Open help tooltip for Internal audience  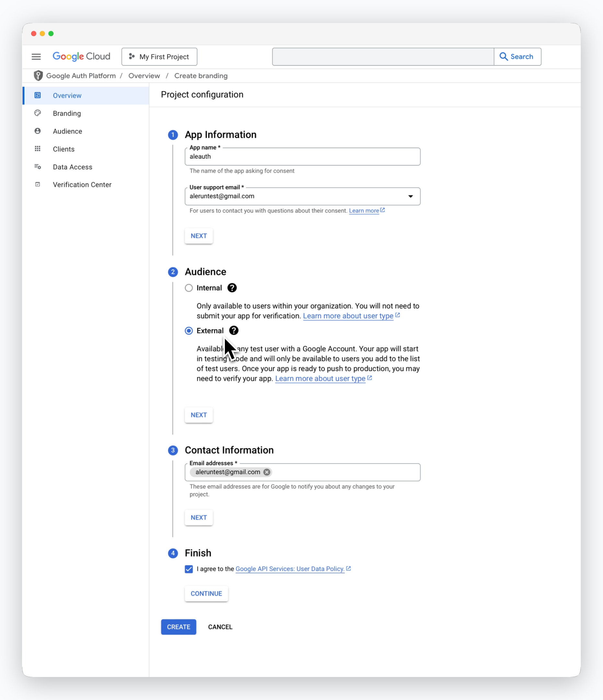tap(232, 288)
